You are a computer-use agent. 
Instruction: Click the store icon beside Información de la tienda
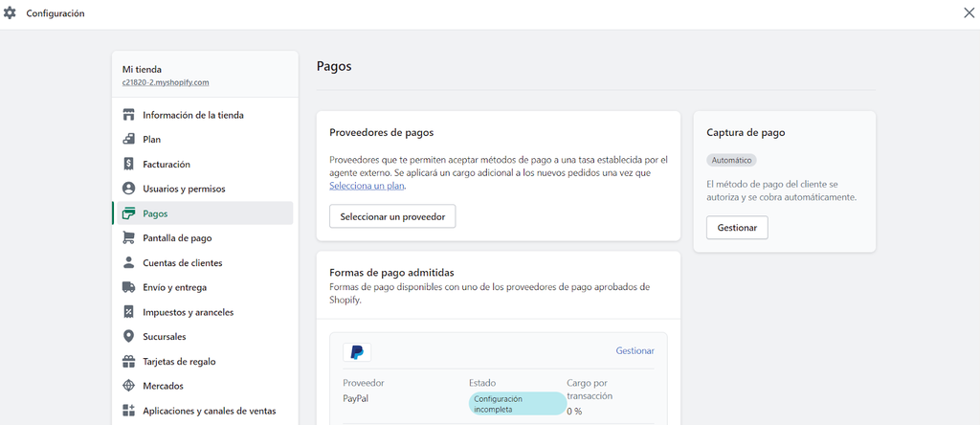[128, 115]
